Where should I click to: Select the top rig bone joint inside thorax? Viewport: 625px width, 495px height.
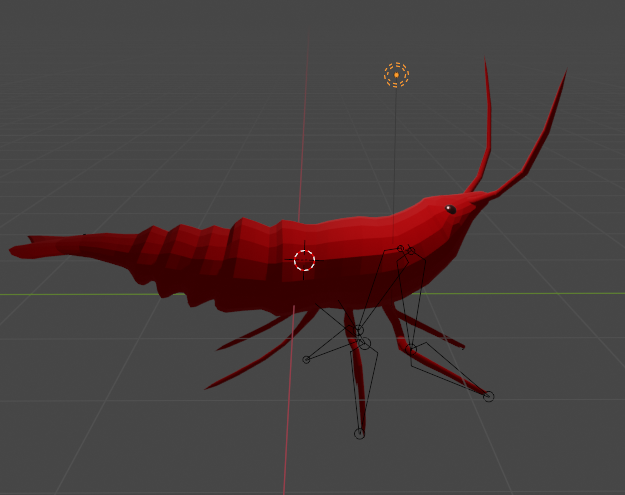point(410,251)
